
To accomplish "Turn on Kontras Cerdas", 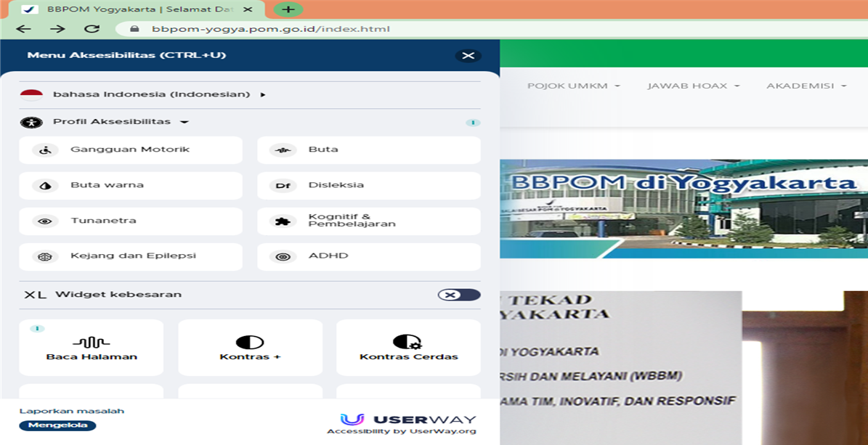I will (408, 347).
